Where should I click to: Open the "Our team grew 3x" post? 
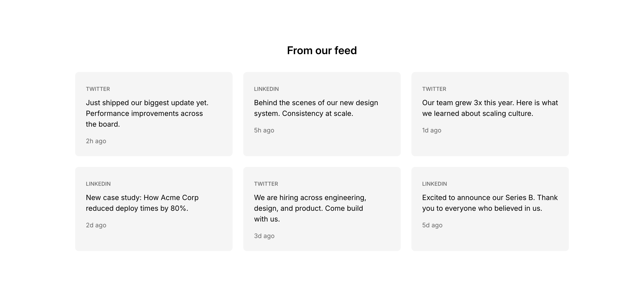(490, 108)
